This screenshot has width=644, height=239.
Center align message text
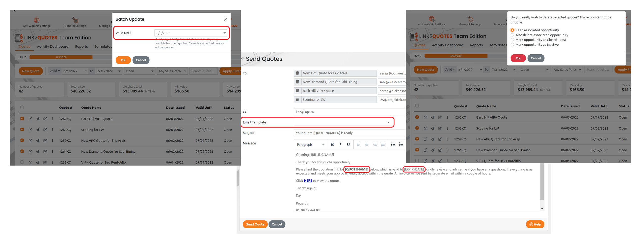[x=367, y=144]
